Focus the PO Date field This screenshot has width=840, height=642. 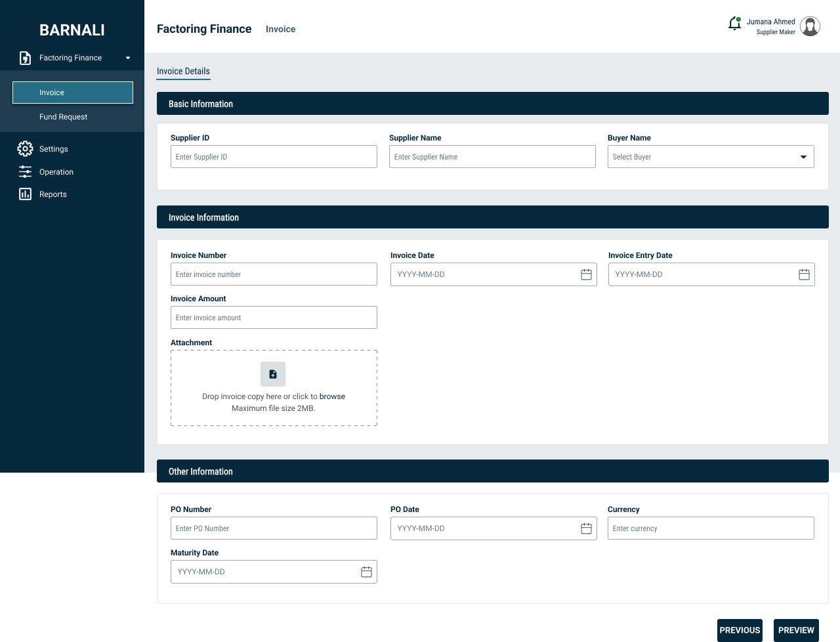(493, 528)
